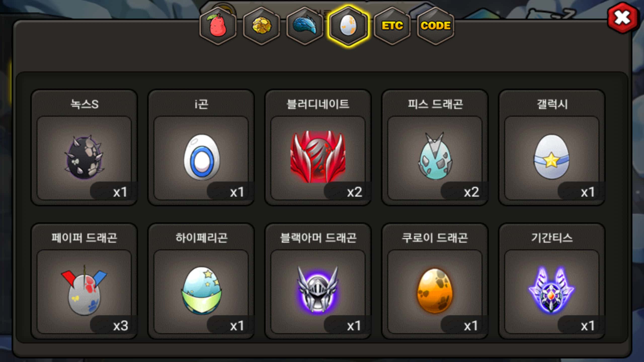Image resolution: width=644 pixels, height=362 pixels.
Task: Click the 페이퍼 드래곤 x3 count badge
Action: (112, 325)
